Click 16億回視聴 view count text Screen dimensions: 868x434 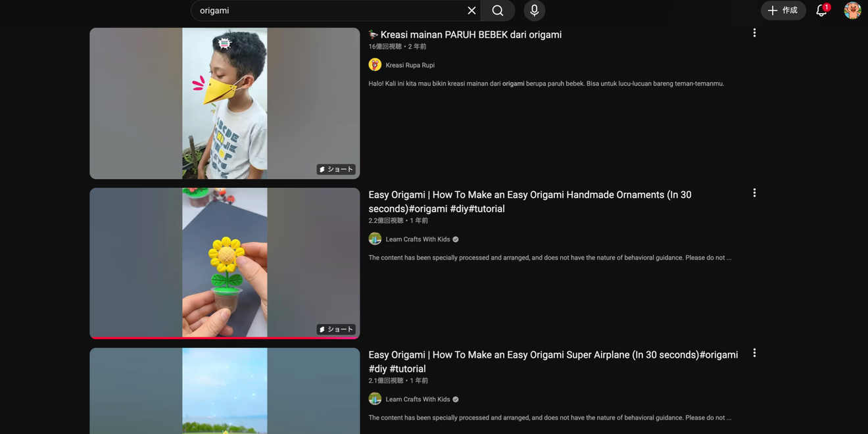385,47
